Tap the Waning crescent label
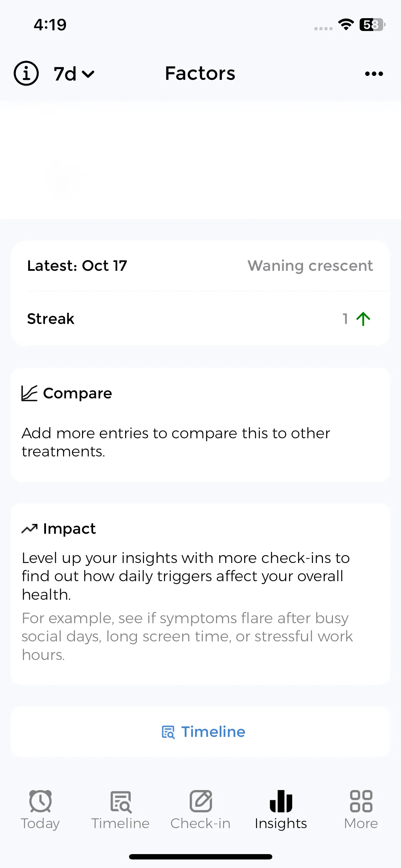 [310, 266]
